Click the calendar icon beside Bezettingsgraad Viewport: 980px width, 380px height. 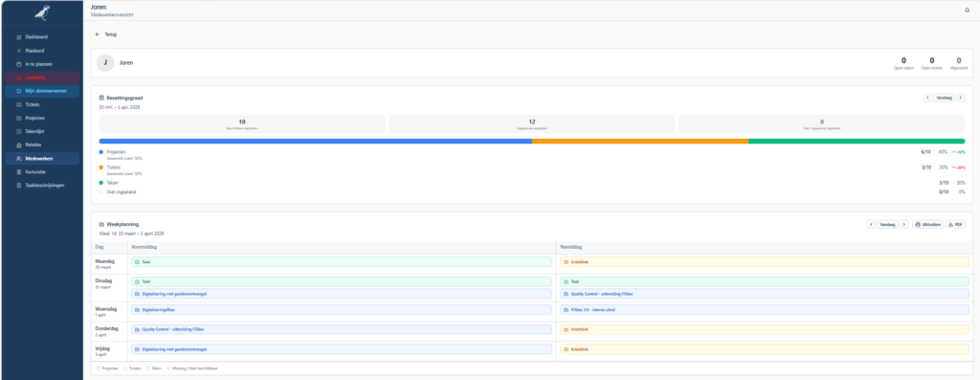(101, 98)
